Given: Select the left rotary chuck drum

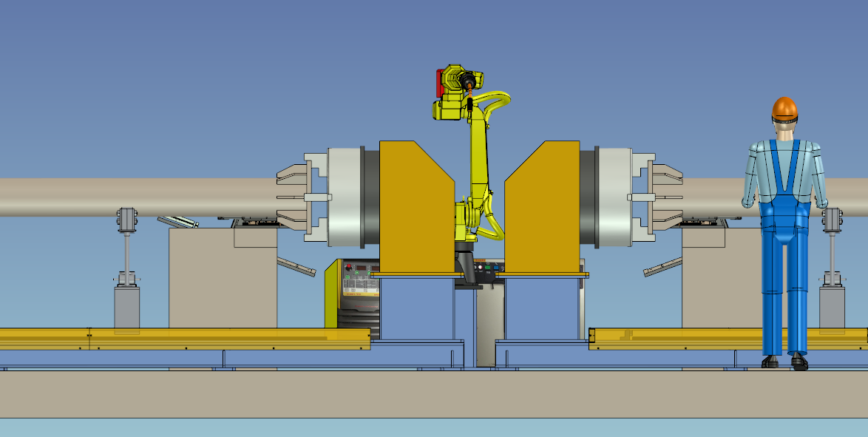Looking at the screenshot, I should pos(345,197).
